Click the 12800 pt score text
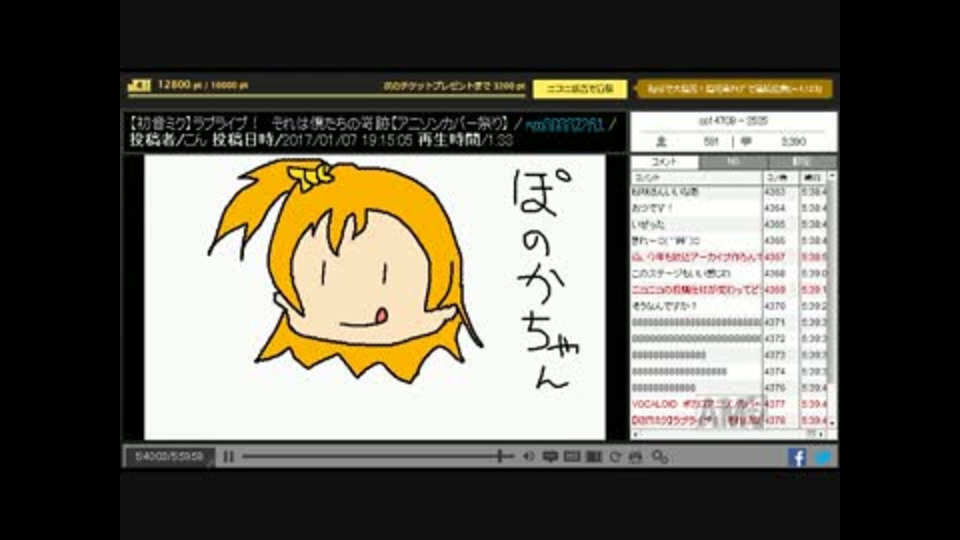 click(202, 85)
